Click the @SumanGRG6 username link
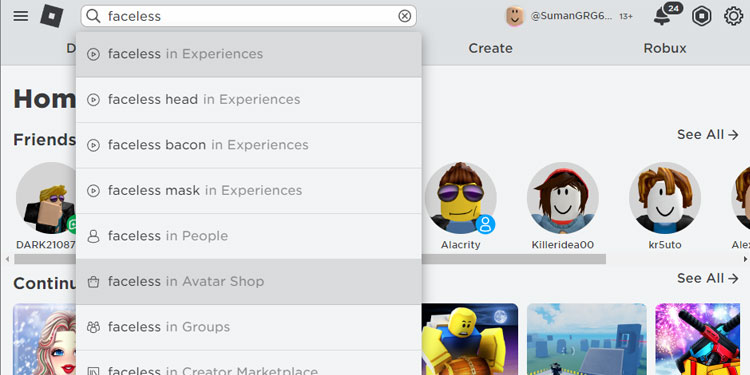 pyautogui.click(x=571, y=16)
